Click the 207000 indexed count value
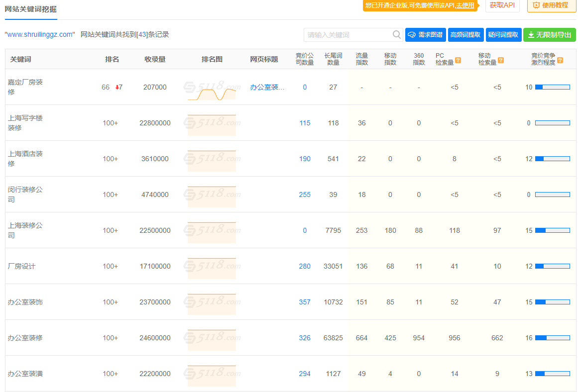This screenshot has height=392, width=578. point(155,88)
